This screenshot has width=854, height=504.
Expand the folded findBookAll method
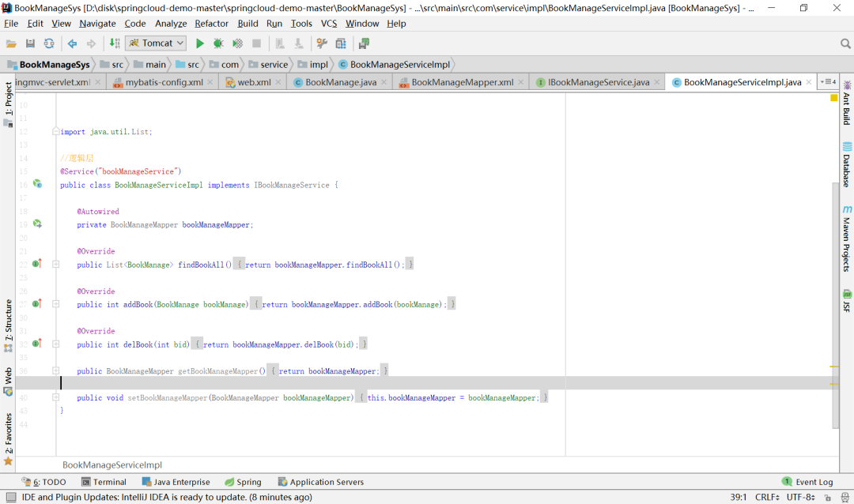point(55,264)
